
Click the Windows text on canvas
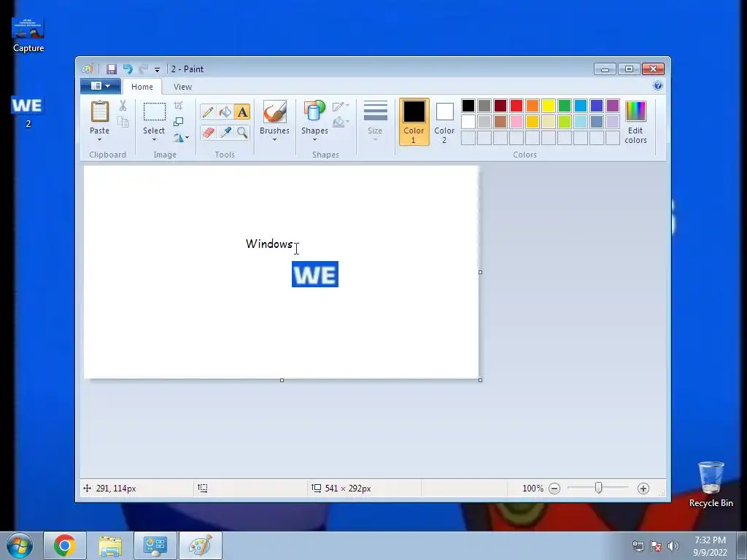coord(269,244)
